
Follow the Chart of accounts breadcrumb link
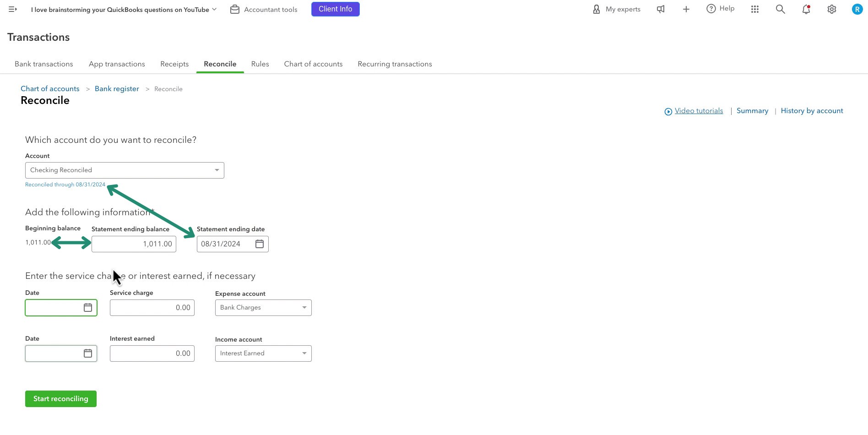click(x=50, y=89)
